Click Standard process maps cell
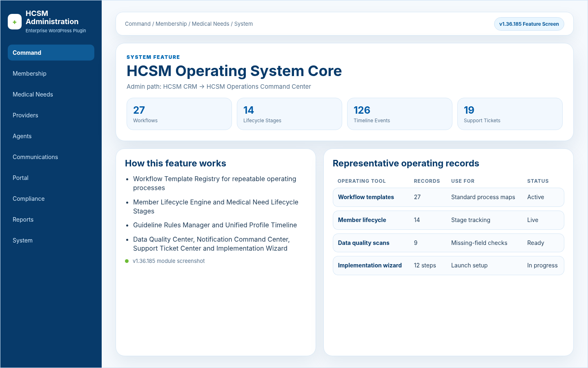Screen dimensions: 588x368 (x=483, y=197)
